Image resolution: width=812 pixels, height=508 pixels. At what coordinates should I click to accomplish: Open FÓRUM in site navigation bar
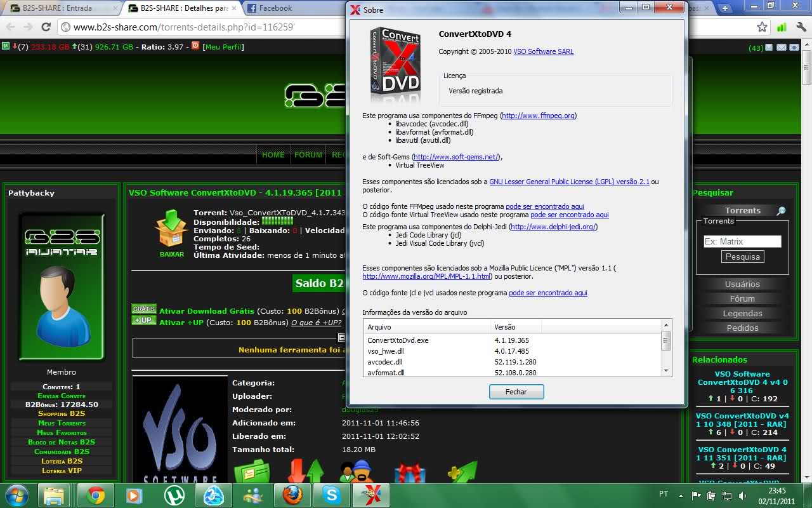[x=308, y=155]
